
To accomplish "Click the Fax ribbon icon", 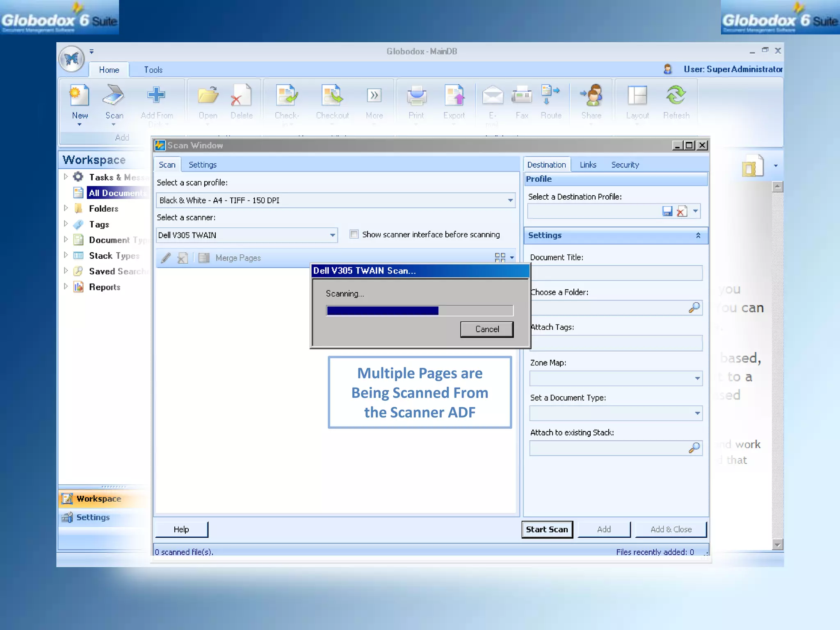I will 522,96.
